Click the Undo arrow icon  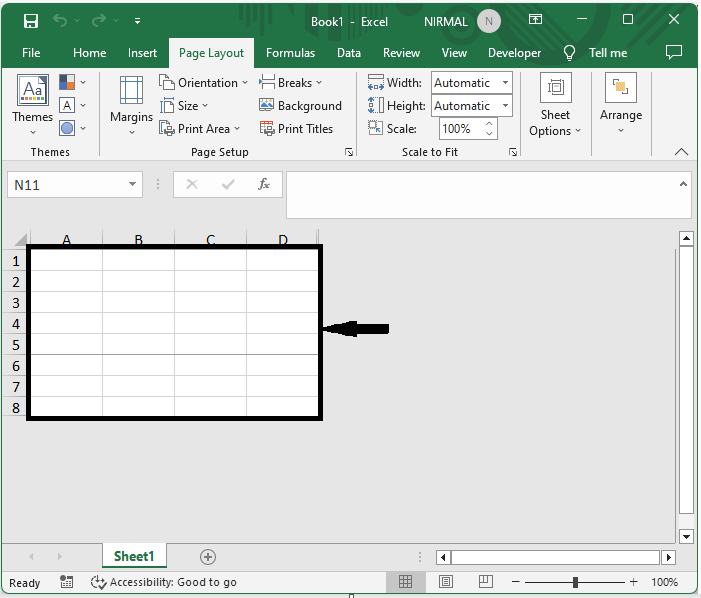[60, 20]
